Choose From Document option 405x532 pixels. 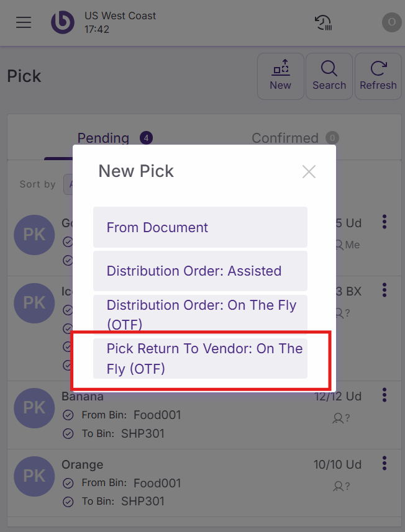coord(200,227)
